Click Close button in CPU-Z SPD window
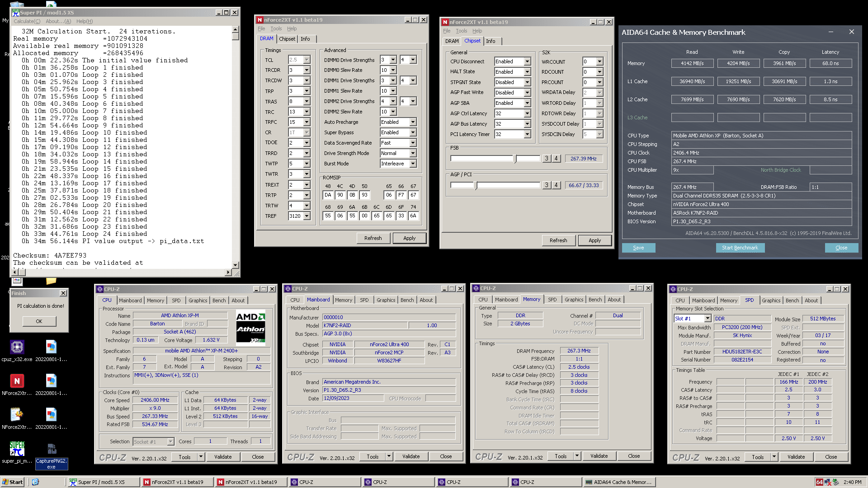Screen dimensions: 868x488 click(831, 457)
